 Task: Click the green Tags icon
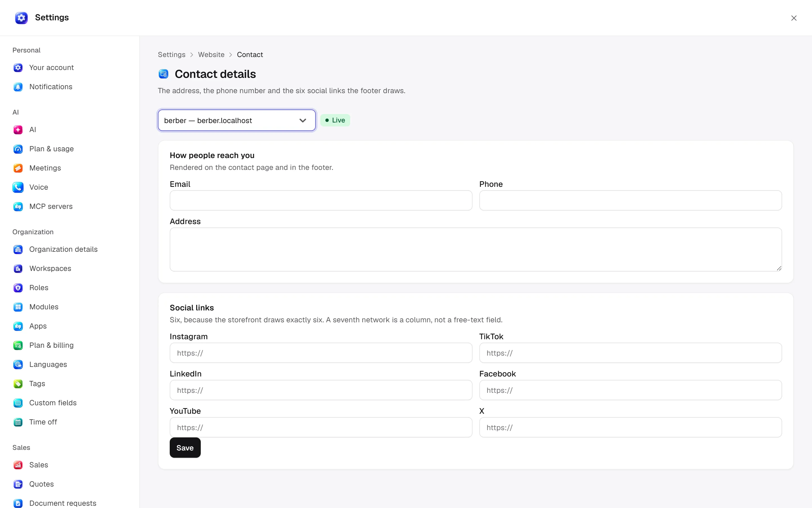click(x=18, y=383)
